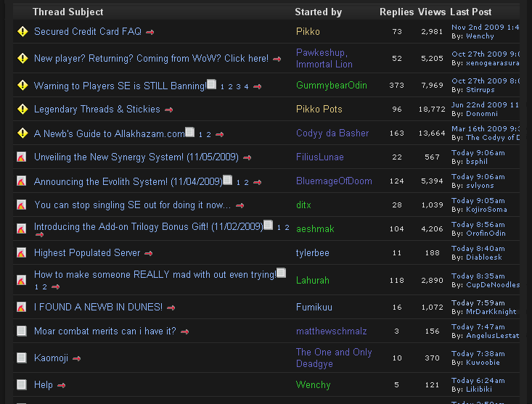
Task: Click the red arrow beside Secured Credit Card FAQ
Action: click(x=150, y=32)
